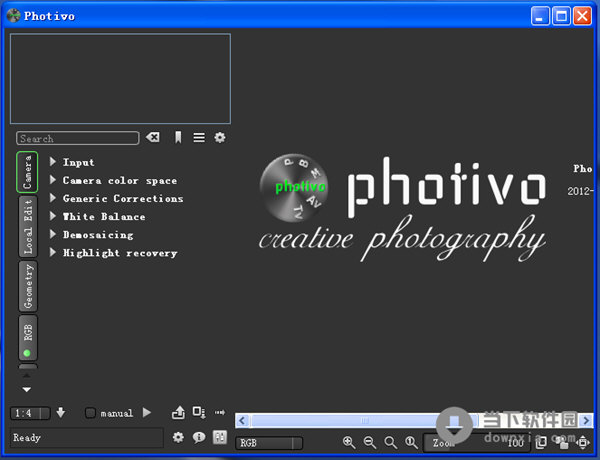Click the sliders tool-panel icon
Viewport: 600px width, 460px height.
[x=220, y=437]
